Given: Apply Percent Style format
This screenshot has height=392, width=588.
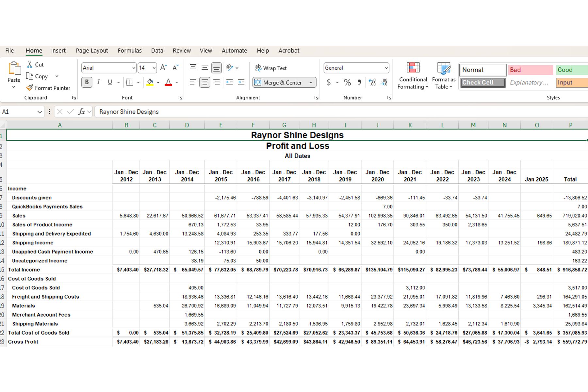Looking at the screenshot, I should coord(347,82).
